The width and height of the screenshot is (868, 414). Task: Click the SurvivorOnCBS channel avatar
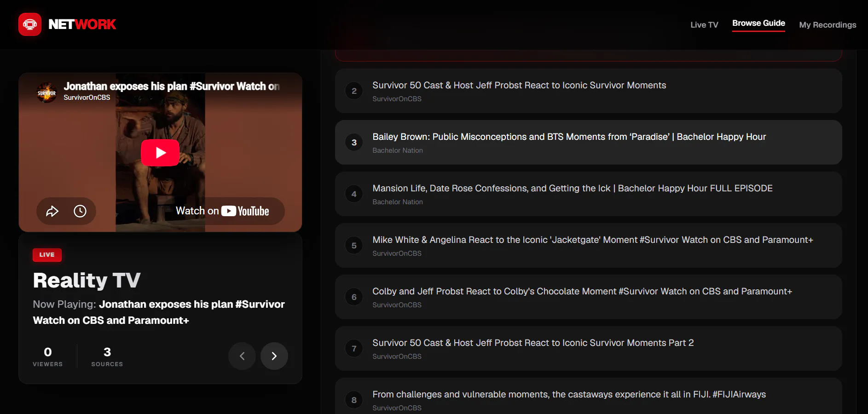coord(46,92)
